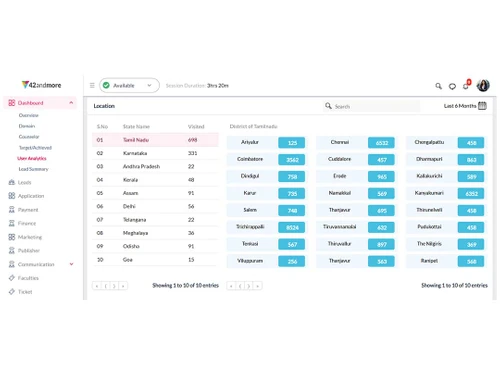Collapse the Dashboard menu chevron
The height and width of the screenshot is (375, 500).
tap(71, 103)
